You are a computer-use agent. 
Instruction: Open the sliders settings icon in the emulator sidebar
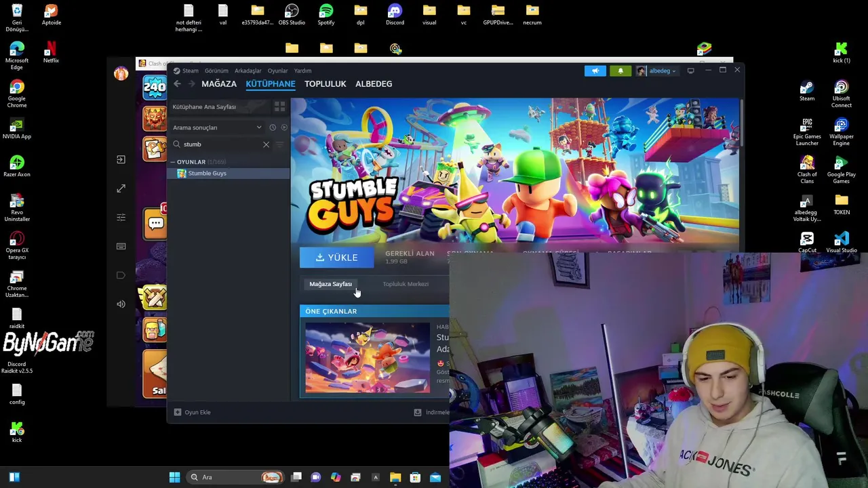point(121,218)
